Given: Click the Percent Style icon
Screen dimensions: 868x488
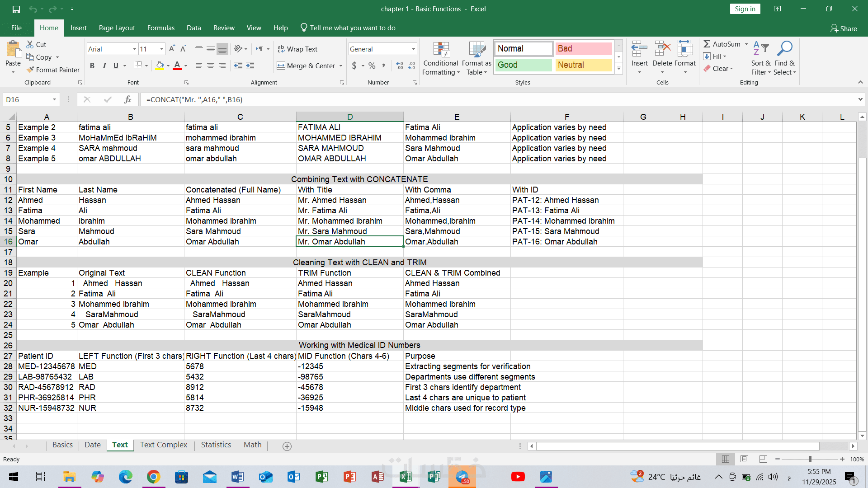Looking at the screenshot, I should pos(372,66).
